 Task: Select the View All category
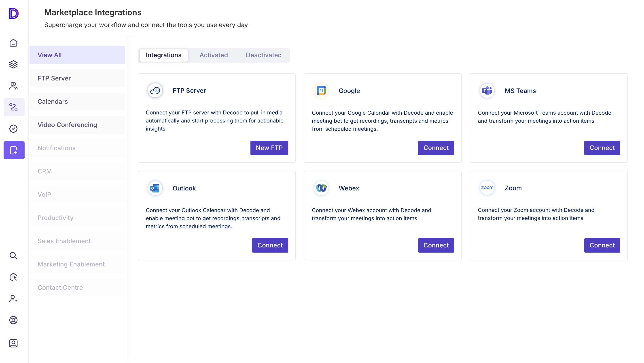tap(77, 55)
